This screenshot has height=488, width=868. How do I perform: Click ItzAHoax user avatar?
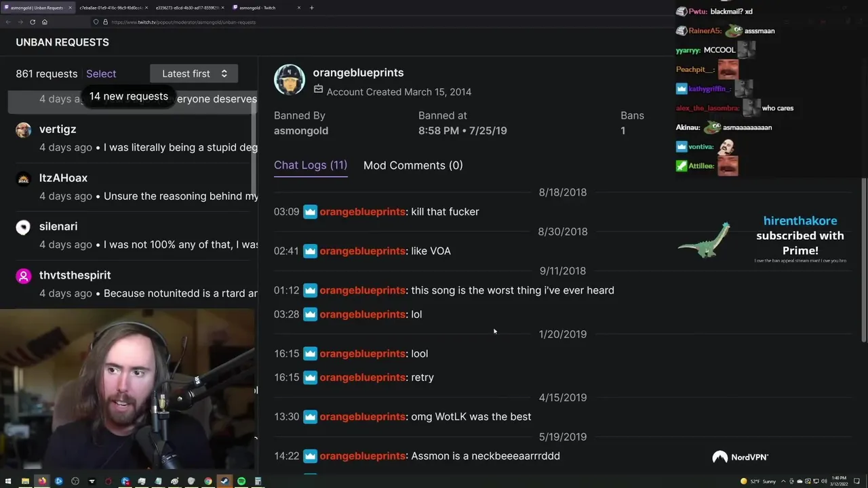click(x=24, y=179)
